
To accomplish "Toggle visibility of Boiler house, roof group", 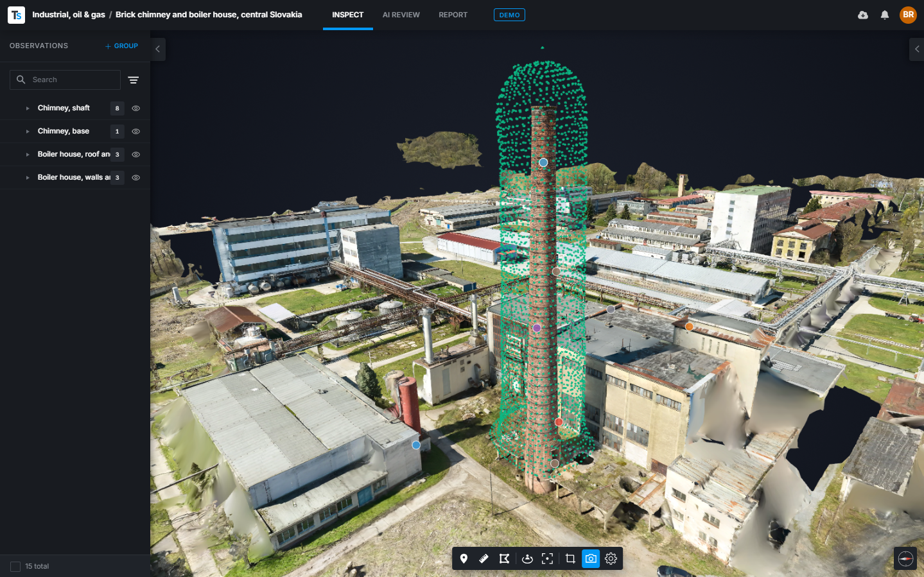I will [136, 155].
